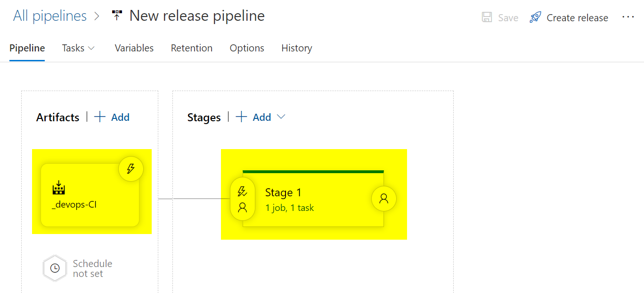Open continuous deployment trigger on _devops-CI

(x=131, y=169)
